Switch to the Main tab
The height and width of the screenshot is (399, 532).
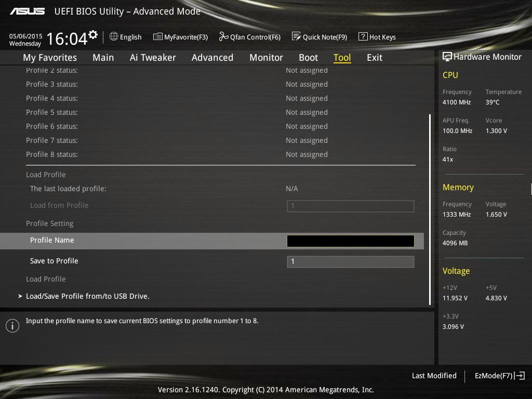[103, 58]
